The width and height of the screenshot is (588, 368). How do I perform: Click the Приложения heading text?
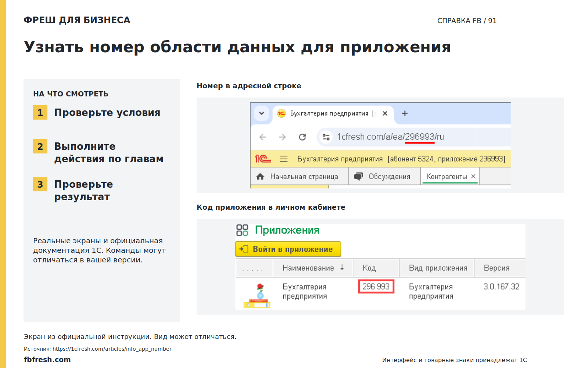pyautogui.click(x=287, y=230)
